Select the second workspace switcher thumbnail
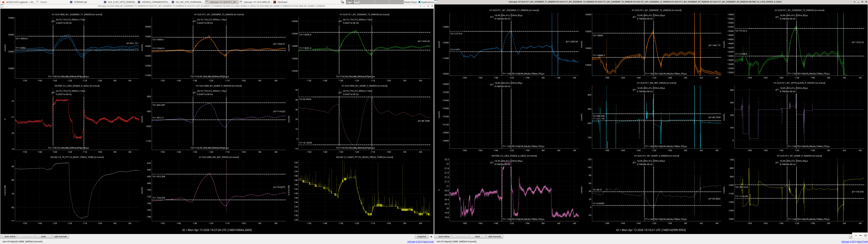 357,2
